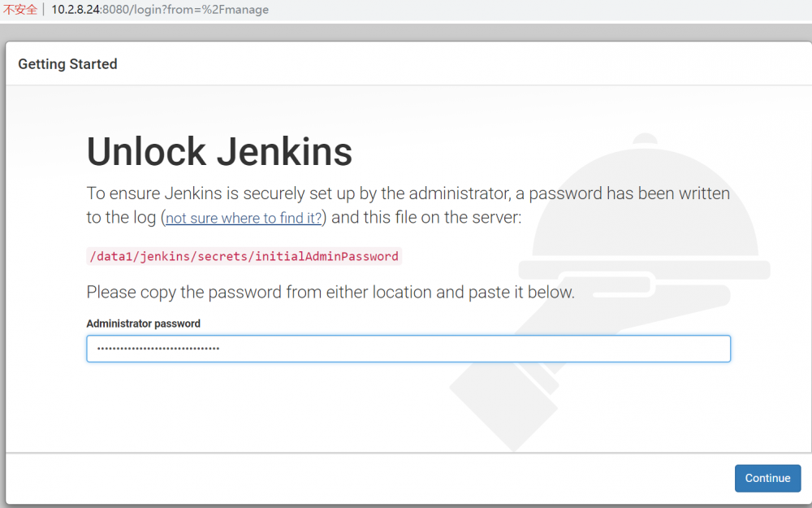The height and width of the screenshot is (508, 812).
Task: Click the masked password dots in the field
Action: pos(158,349)
